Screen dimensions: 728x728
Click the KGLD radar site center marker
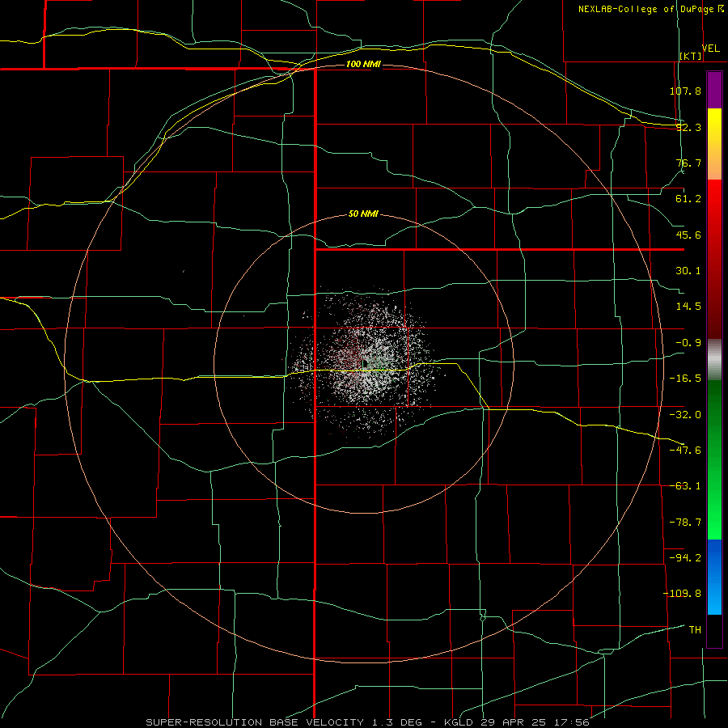[364, 362]
